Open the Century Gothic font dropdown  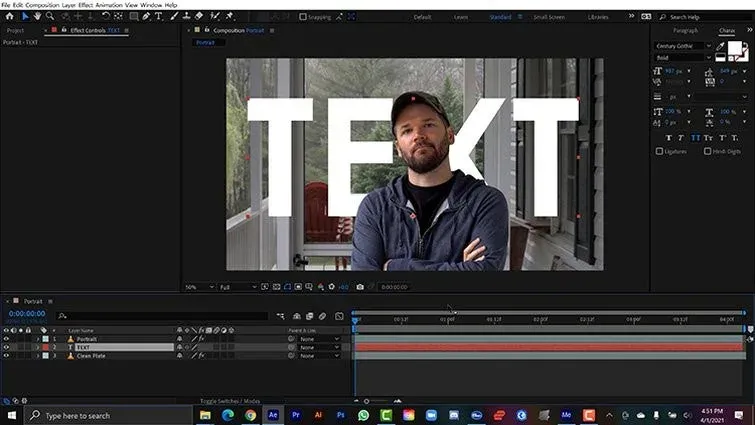(x=682, y=46)
